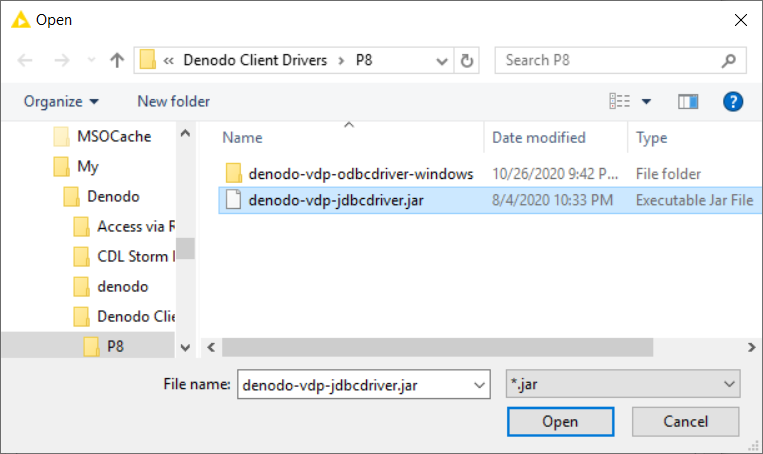Go up one folder level
Image resolution: width=763 pixels, height=454 pixels.
[x=117, y=60]
